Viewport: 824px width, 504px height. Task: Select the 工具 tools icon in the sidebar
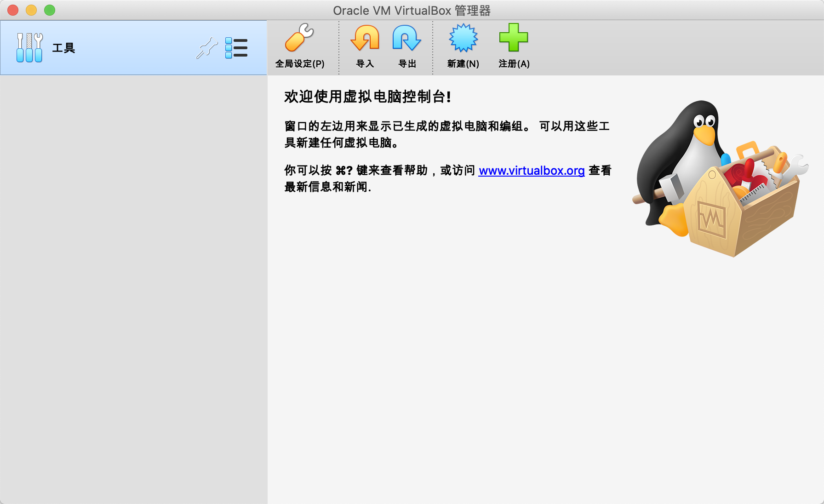tap(29, 47)
